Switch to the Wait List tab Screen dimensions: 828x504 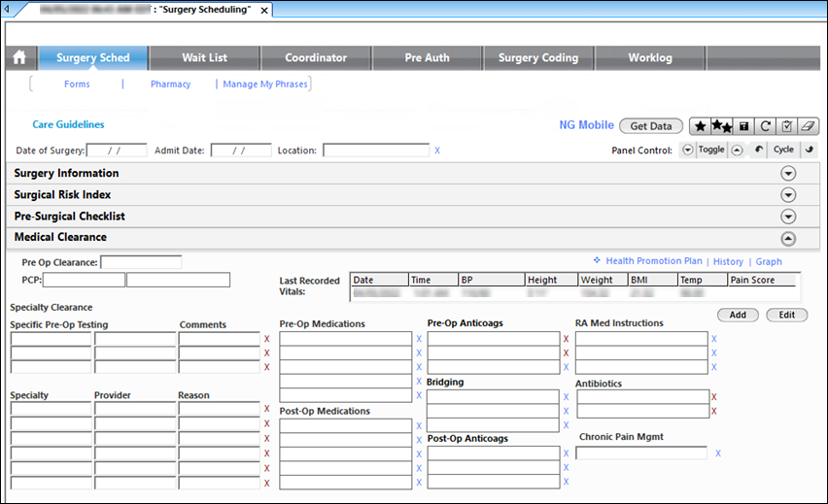tap(204, 57)
